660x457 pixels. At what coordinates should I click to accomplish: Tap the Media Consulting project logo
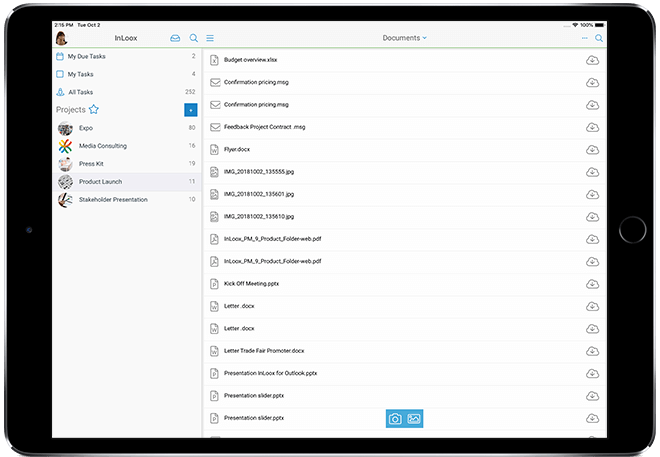coord(65,146)
